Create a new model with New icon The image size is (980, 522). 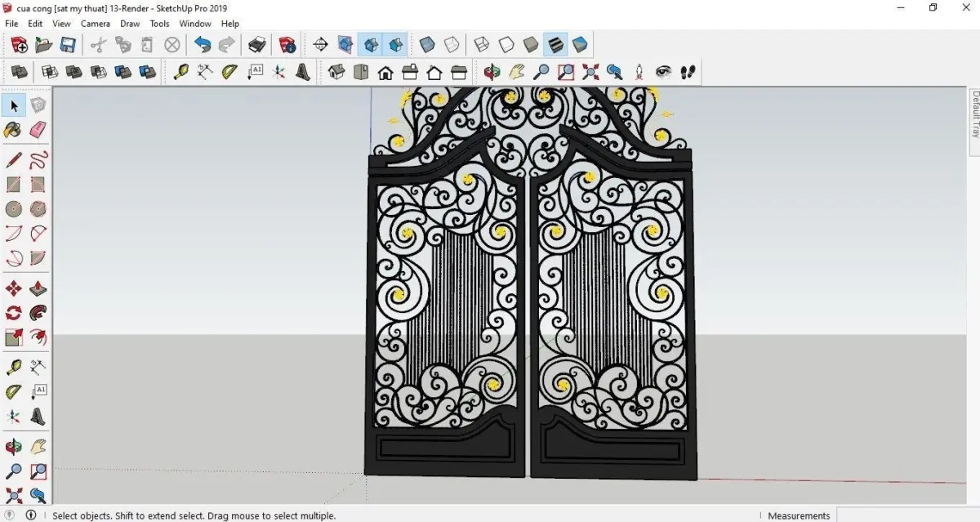pyautogui.click(x=19, y=45)
